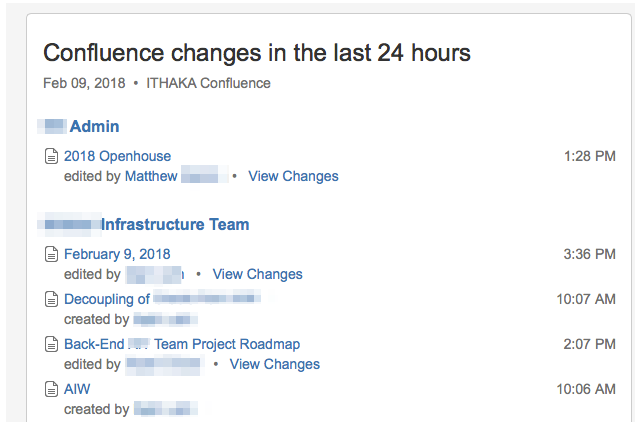This screenshot has height=422, width=635.
Task: Open the 2018 Openhouse page
Action: [x=117, y=156]
